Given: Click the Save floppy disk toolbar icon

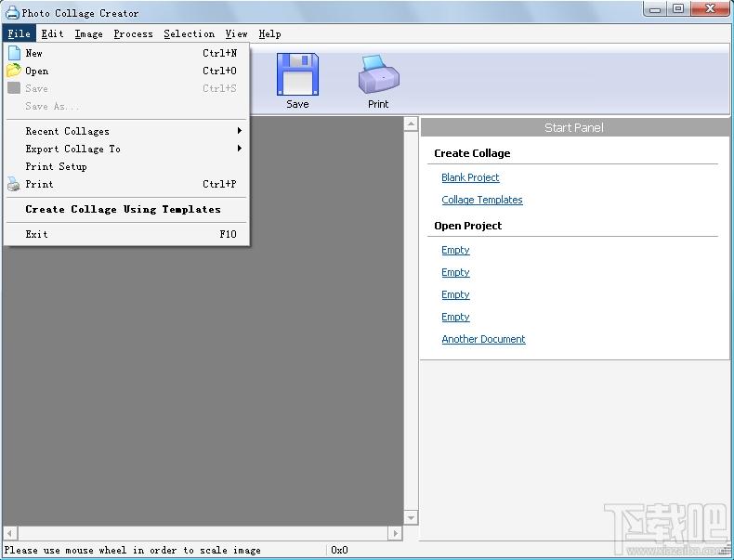Looking at the screenshot, I should point(297,74).
